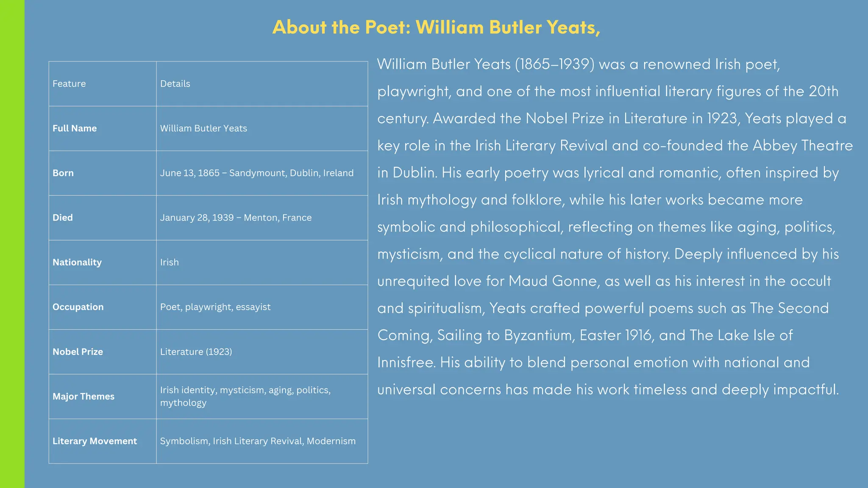The image size is (868, 488).
Task: Select the "Born" row label
Action: (63, 173)
